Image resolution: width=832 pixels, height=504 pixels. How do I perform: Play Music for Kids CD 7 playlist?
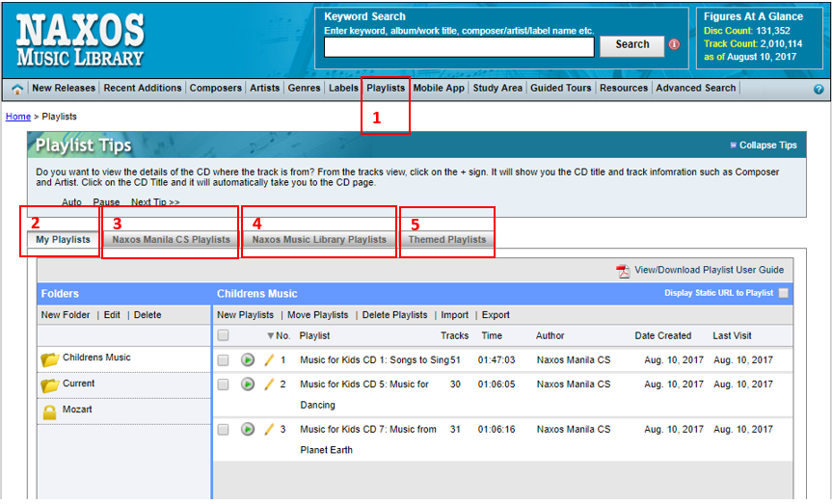248,430
